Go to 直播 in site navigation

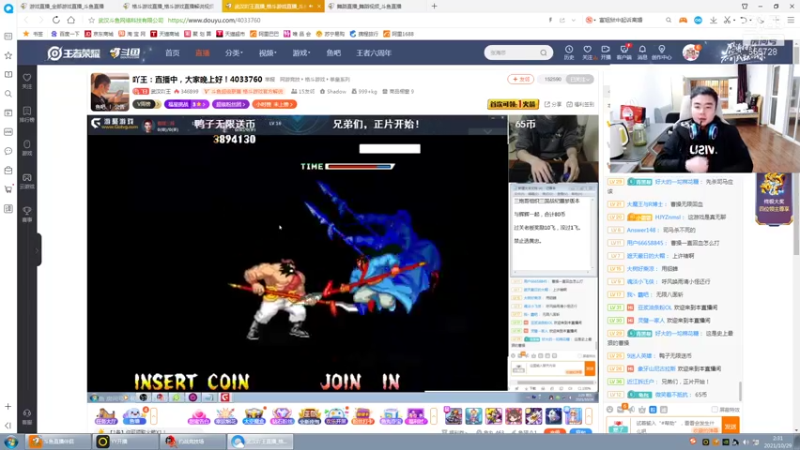pos(203,53)
